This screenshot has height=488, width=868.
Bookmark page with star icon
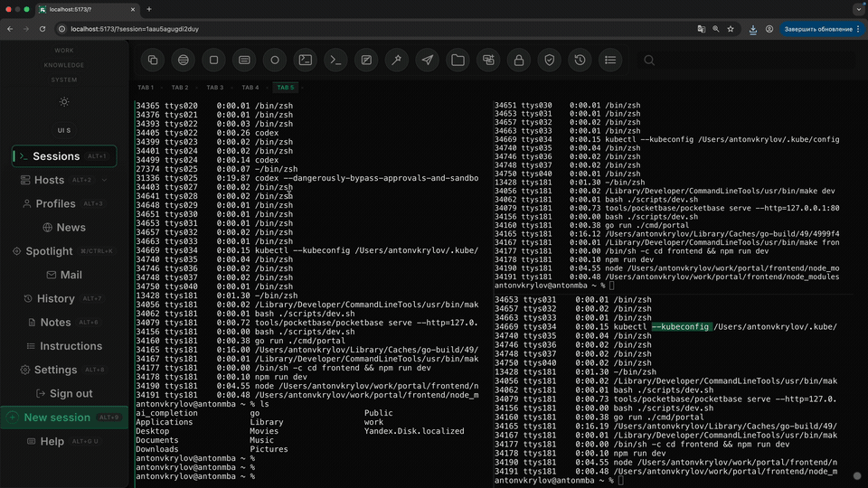(731, 29)
